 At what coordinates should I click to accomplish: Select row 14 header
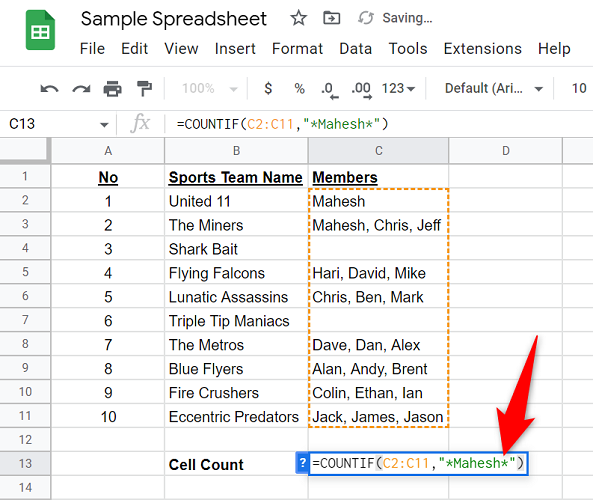(25, 487)
